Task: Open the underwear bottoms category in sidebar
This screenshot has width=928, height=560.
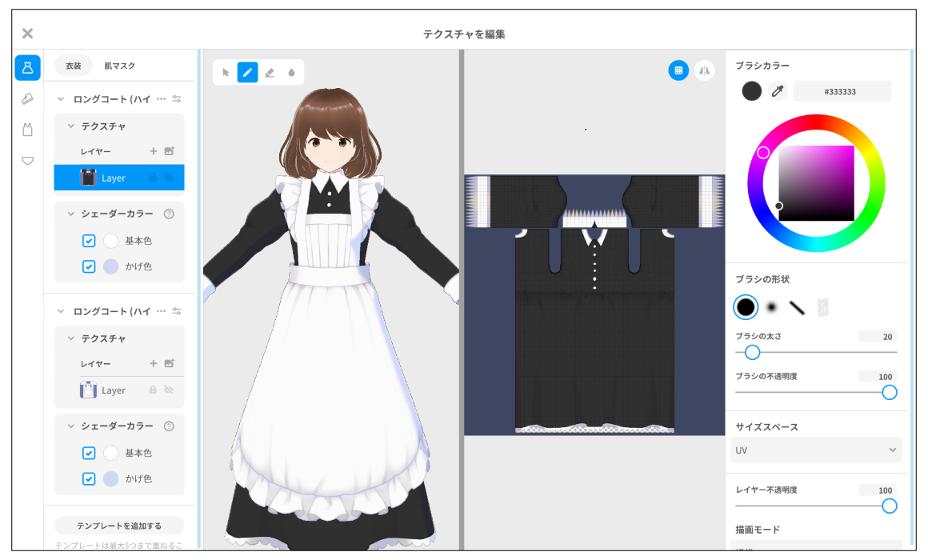Action: [27, 161]
